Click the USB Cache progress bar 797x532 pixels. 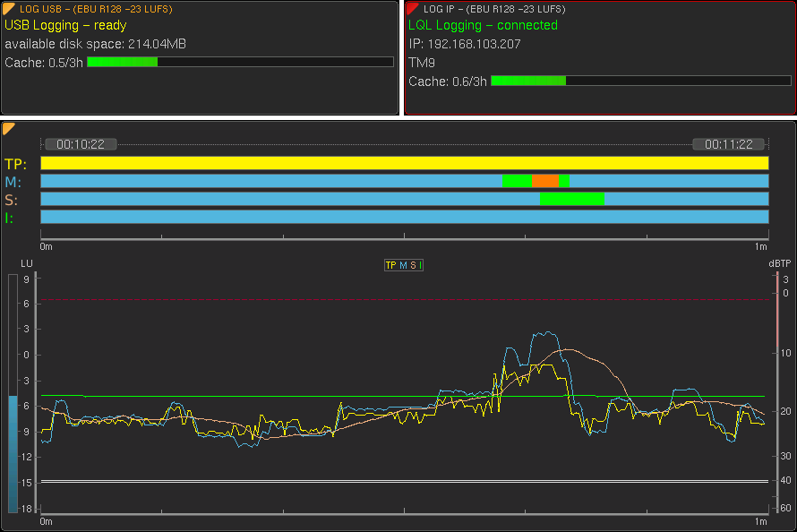tap(240, 62)
